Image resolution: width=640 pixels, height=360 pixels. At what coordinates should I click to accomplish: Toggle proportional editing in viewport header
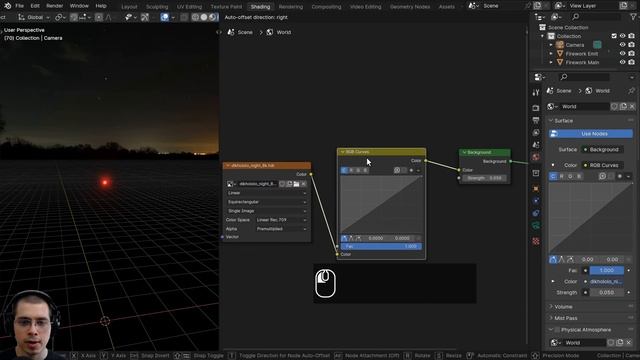(x=99, y=17)
